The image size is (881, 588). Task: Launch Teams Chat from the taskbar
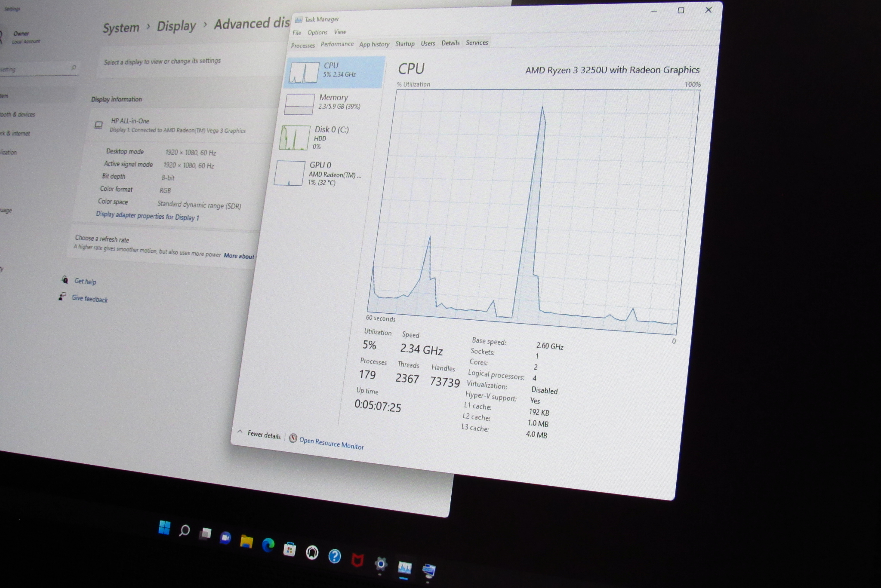[x=225, y=537]
